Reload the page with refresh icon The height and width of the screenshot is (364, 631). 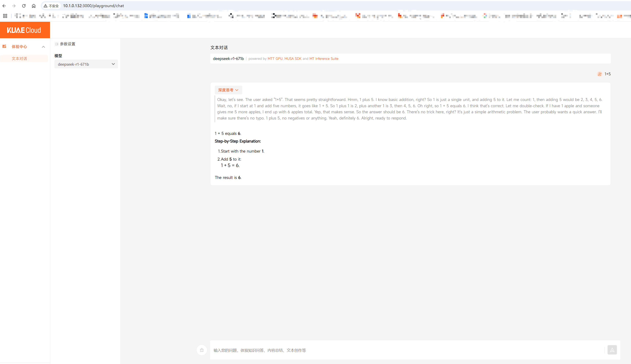(24, 6)
